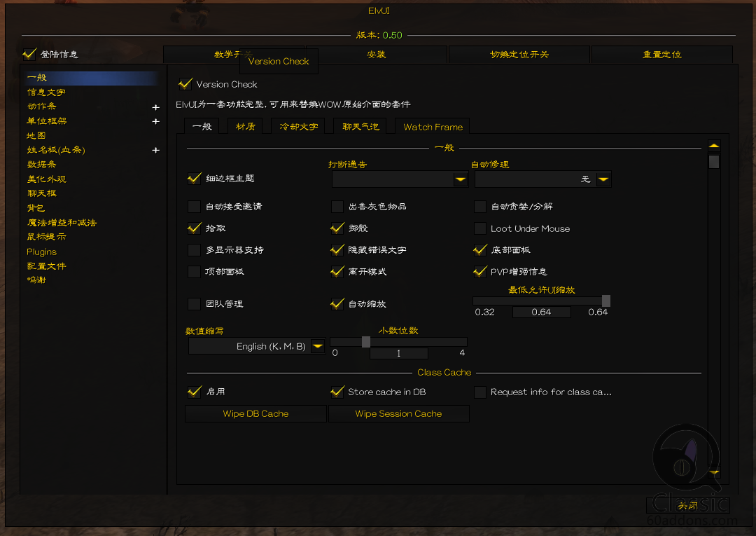Enable 多显示器支持 checkbox

tap(195, 250)
